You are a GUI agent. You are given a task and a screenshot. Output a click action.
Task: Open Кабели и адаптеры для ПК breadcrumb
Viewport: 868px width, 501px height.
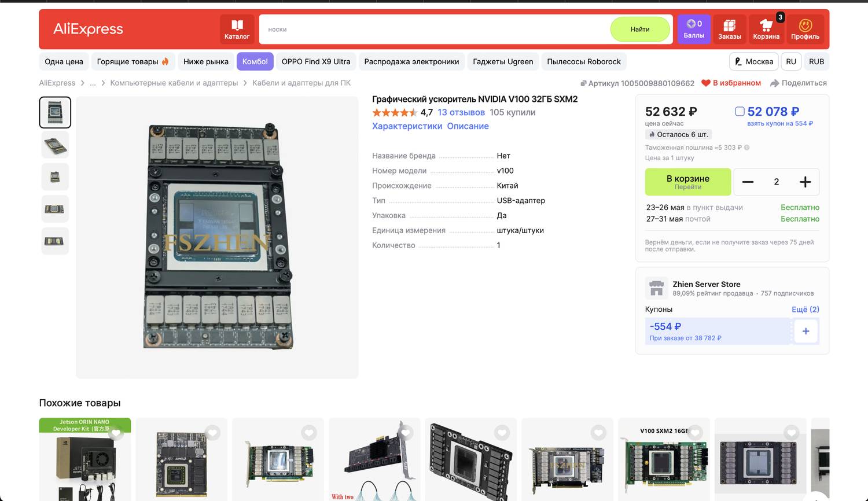click(x=301, y=83)
